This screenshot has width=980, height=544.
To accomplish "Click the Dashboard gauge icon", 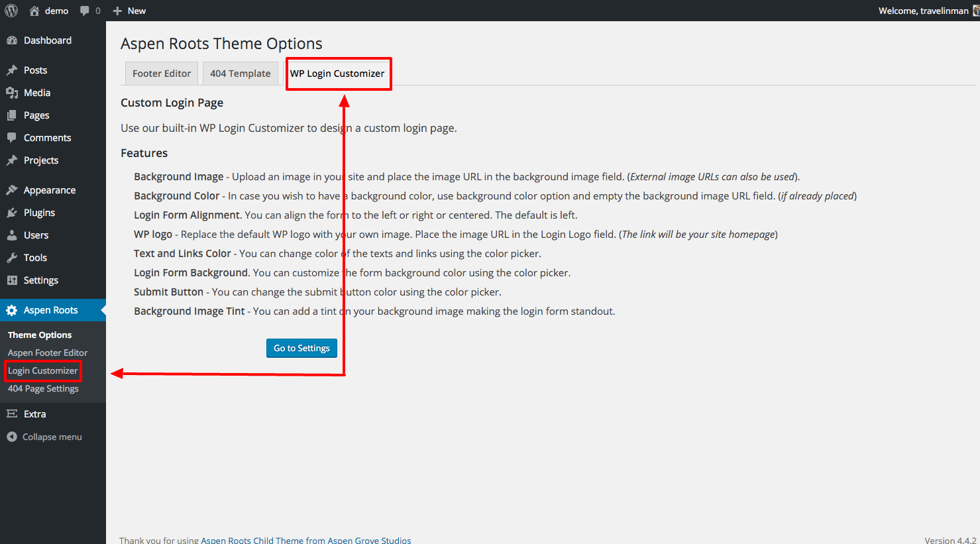I will (x=12, y=40).
